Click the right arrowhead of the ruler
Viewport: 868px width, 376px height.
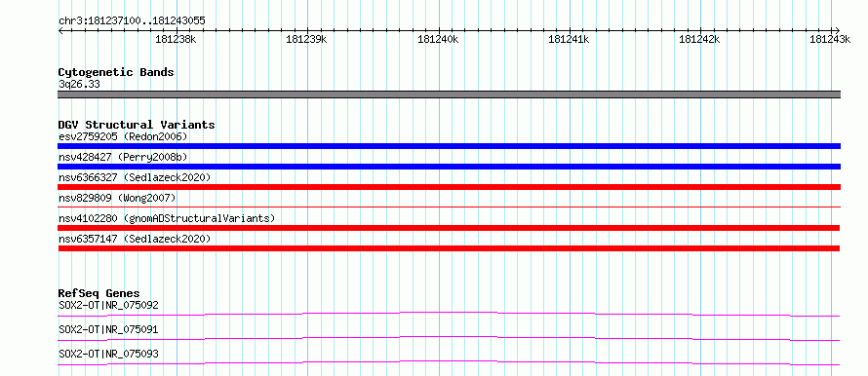(838, 30)
